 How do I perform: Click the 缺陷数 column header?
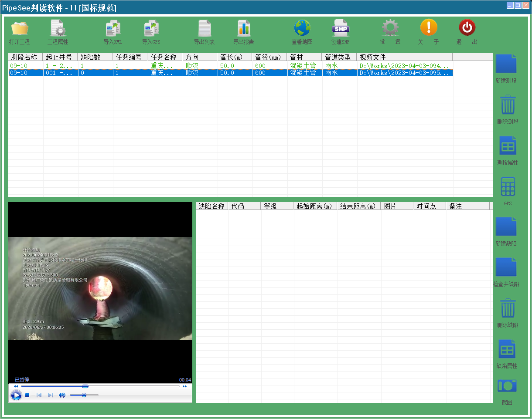pyautogui.click(x=95, y=57)
